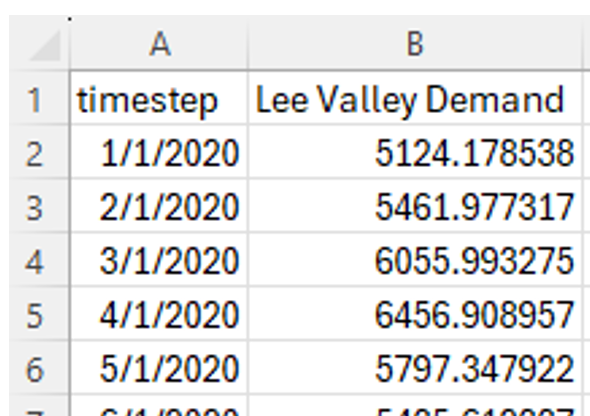
Task: Select cell with value 5797.347922
Action: 415,367
